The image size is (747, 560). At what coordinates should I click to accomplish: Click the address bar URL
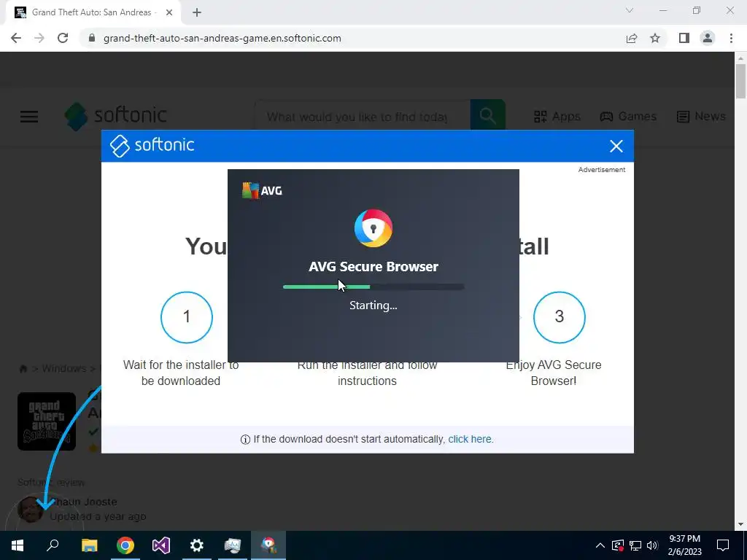222,38
